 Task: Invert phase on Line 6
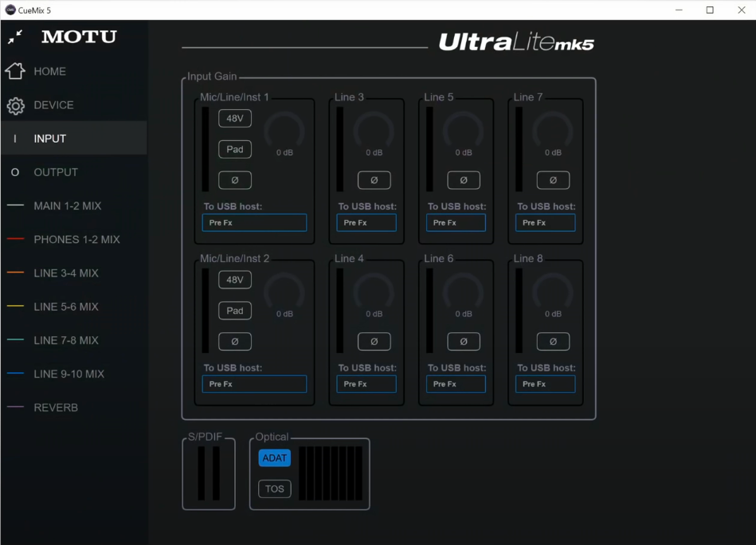[464, 342]
